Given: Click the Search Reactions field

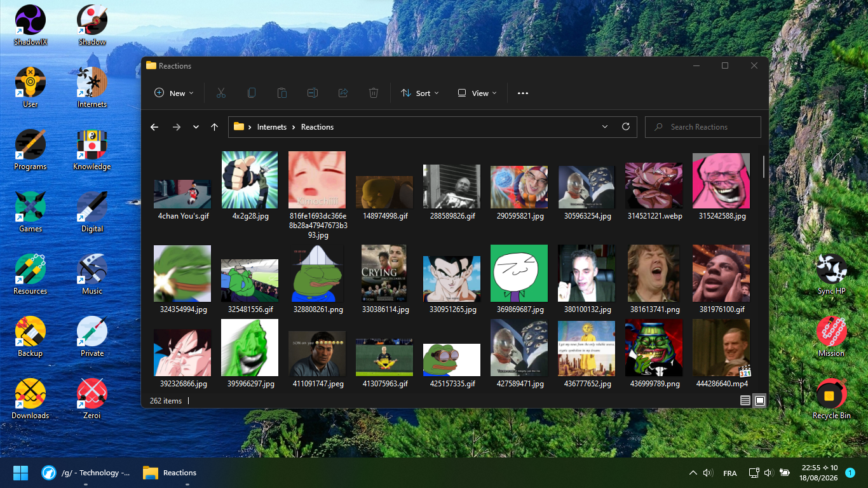Looking at the screenshot, I should coord(703,127).
